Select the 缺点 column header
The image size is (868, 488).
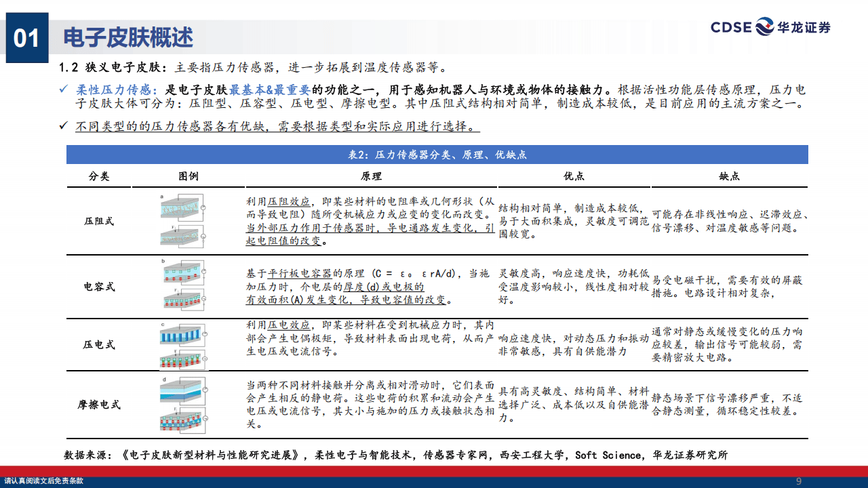729,176
